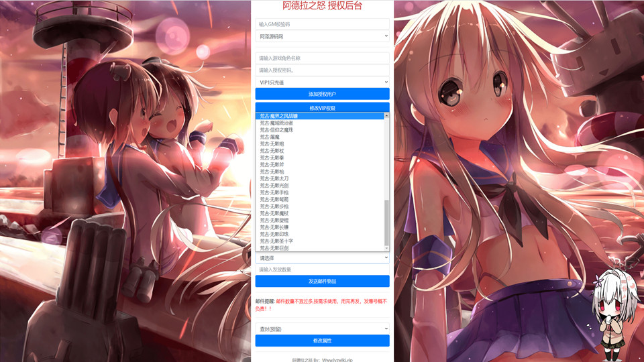Expand the VIP1只充值 dropdown

point(322,82)
